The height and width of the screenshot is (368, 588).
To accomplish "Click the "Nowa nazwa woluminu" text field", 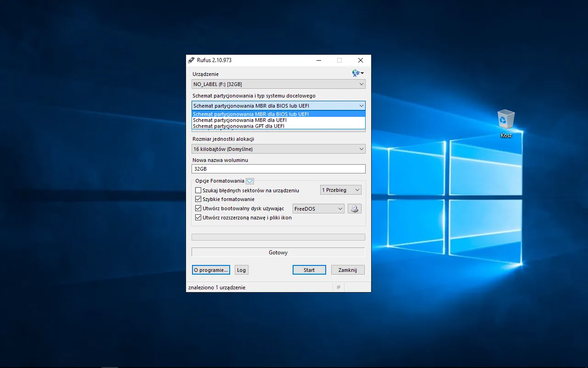I will (x=278, y=169).
